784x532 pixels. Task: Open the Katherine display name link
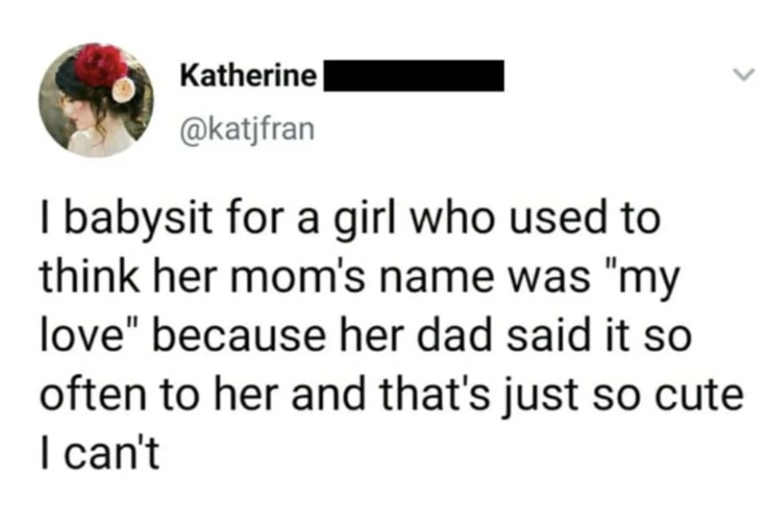point(249,75)
